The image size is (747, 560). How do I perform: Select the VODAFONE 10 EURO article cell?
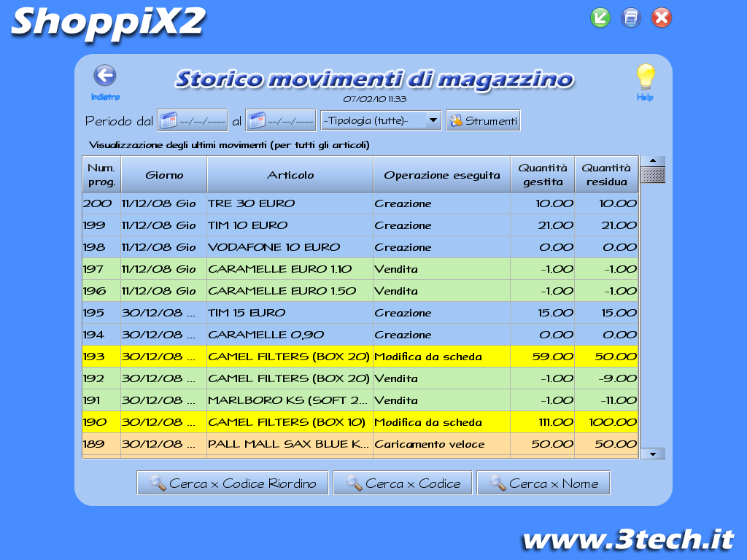click(290, 247)
